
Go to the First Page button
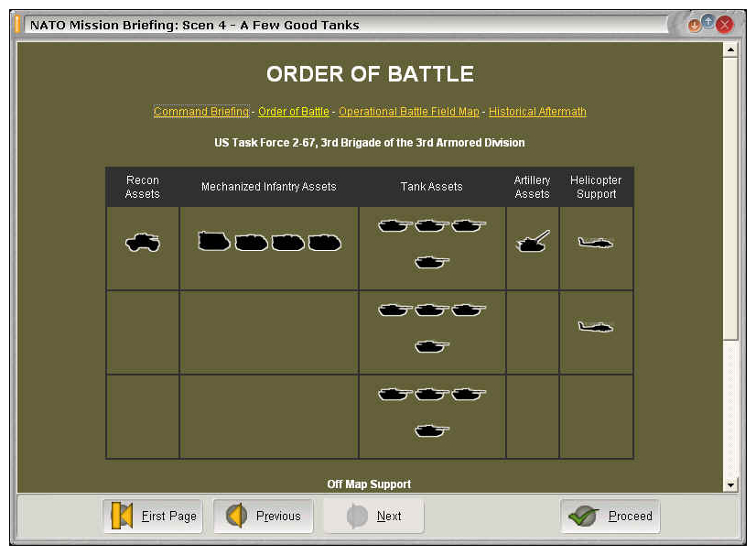coord(153,516)
